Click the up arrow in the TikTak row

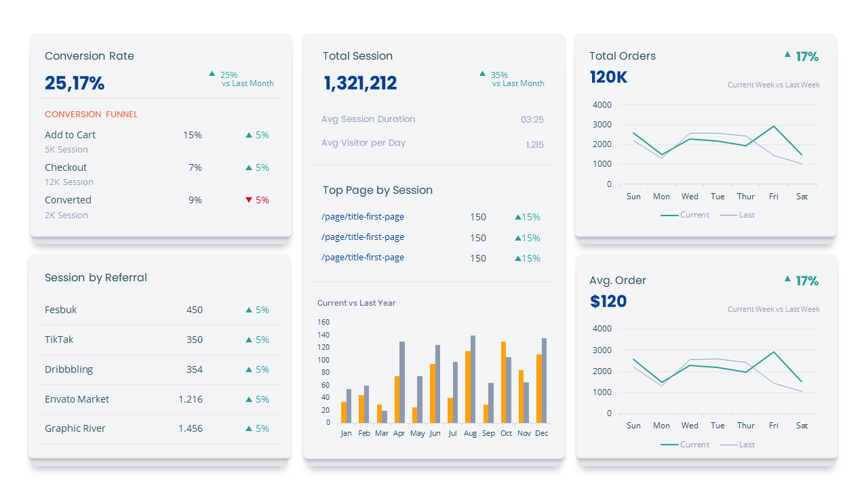pos(249,340)
